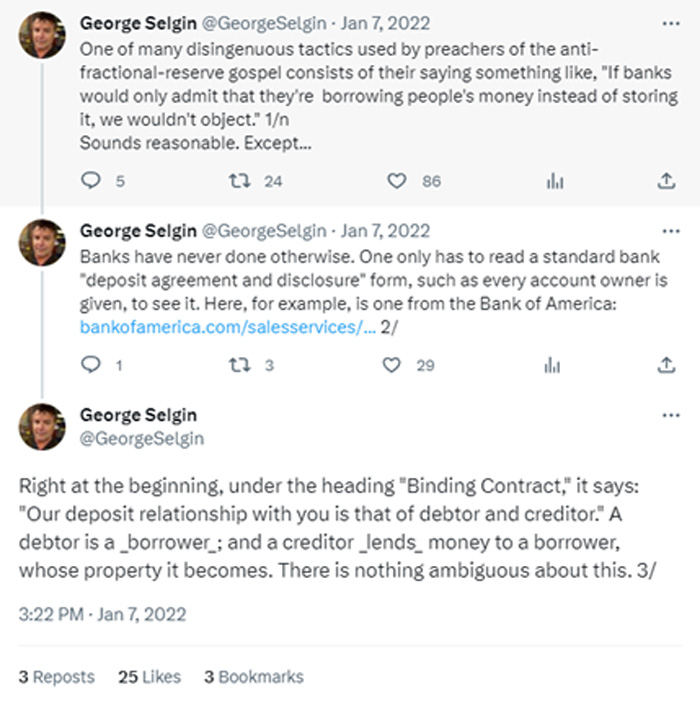The height and width of the screenshot is (705, 700).
Task: Open @GeorgeSelgin handle under third tweet name
Action: pos(142,438)
